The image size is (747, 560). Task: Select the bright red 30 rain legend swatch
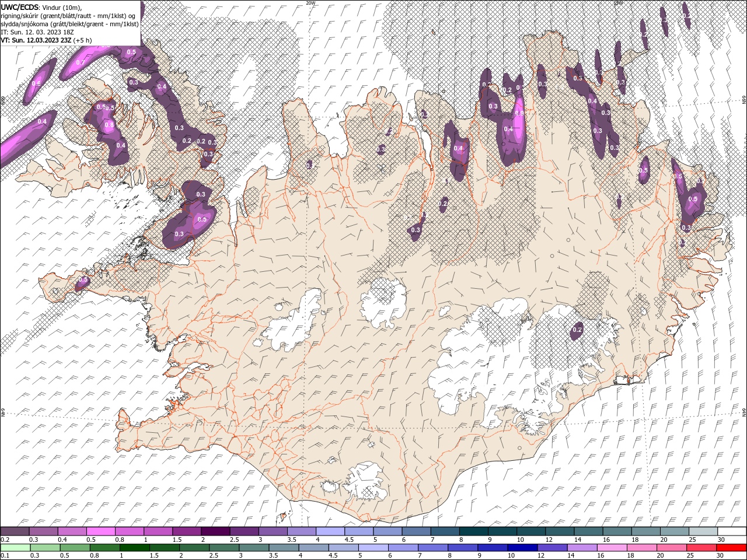731,548
